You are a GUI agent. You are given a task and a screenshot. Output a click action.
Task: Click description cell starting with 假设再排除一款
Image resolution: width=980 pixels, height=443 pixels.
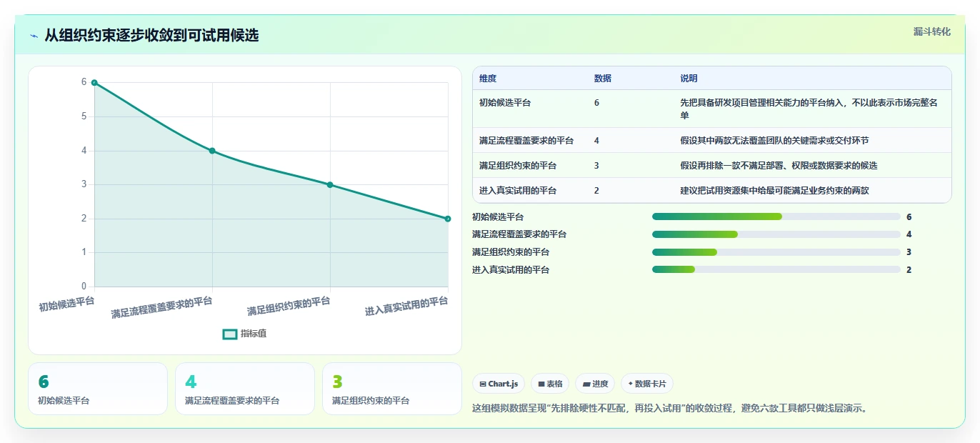(x=779, y=166)
